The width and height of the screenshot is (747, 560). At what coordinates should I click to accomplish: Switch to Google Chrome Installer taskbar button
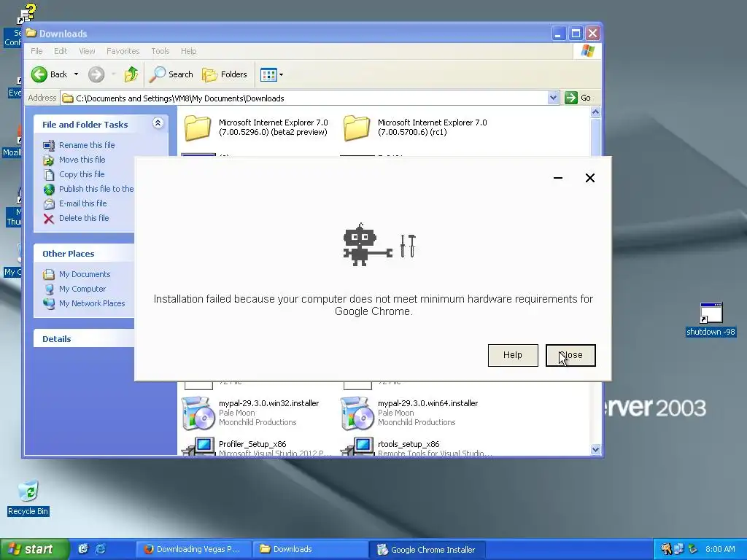click(x=427, y=550)
